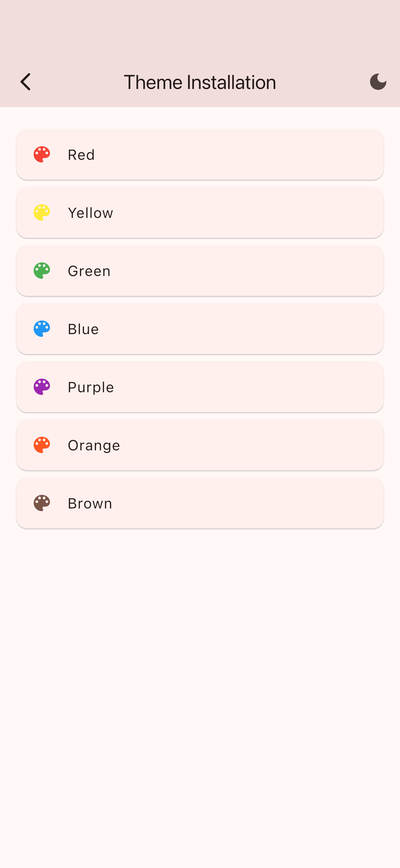Viewport: 400px width, 868px height.
Task: Toggle dark mode with the moon icon
Action: (378, 81)
